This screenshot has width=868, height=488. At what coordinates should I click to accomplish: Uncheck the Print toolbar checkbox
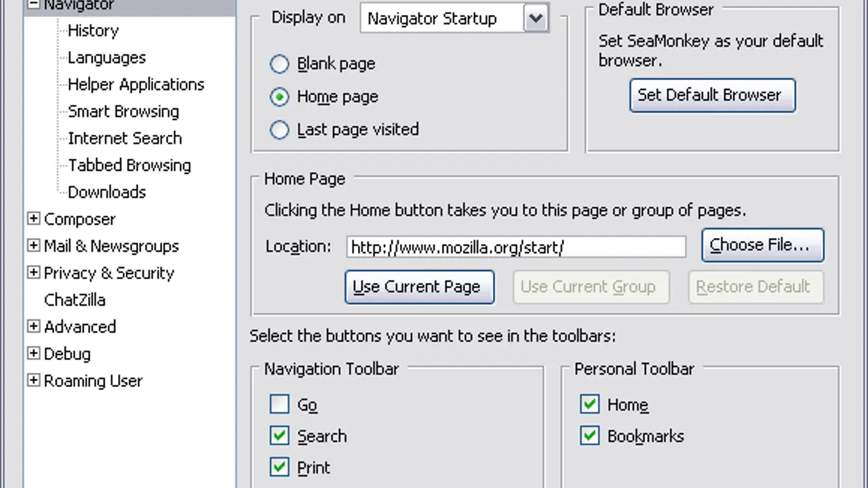(x=279, y=467)
